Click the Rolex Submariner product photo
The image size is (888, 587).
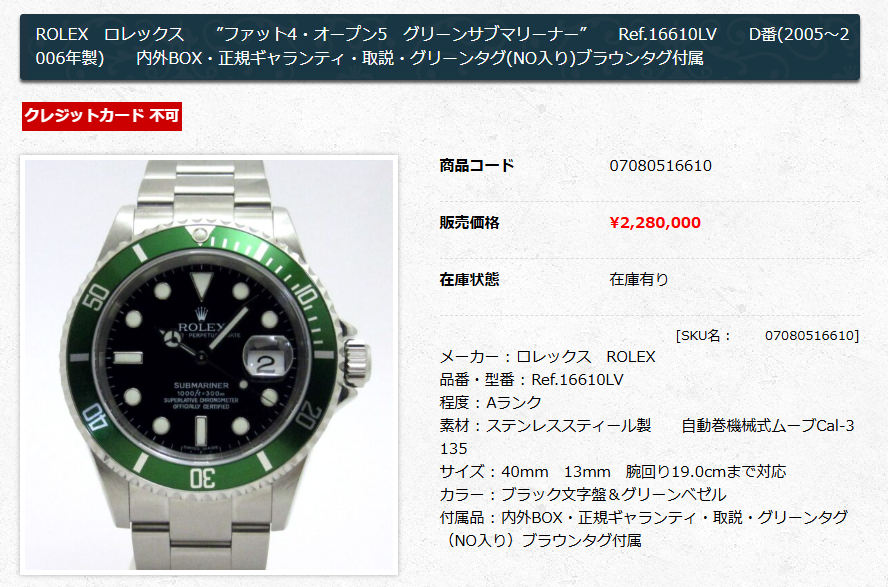point(209,365)
